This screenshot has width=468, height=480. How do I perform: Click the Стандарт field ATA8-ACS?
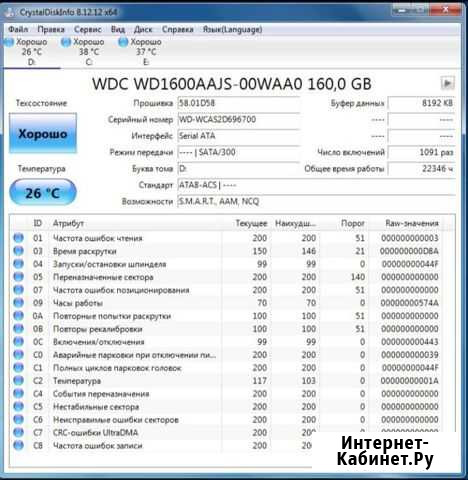[x=316, y=185]
